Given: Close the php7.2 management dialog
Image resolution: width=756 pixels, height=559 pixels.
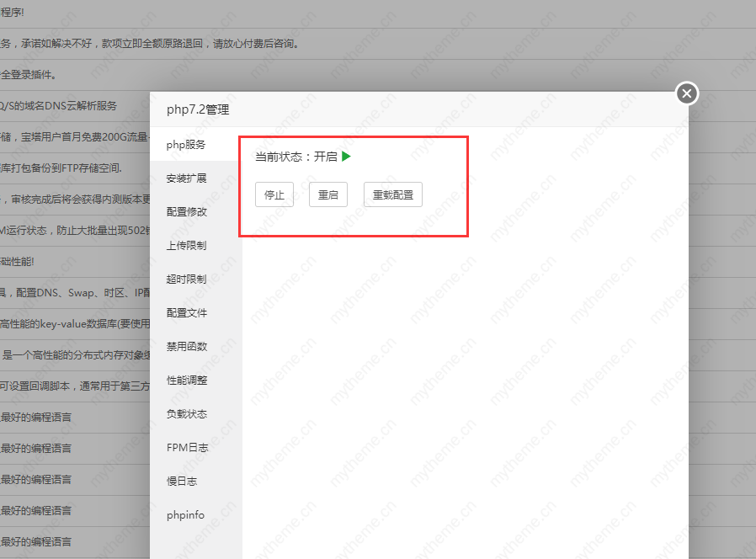Looking at the screenshot, I should (687, 93).
